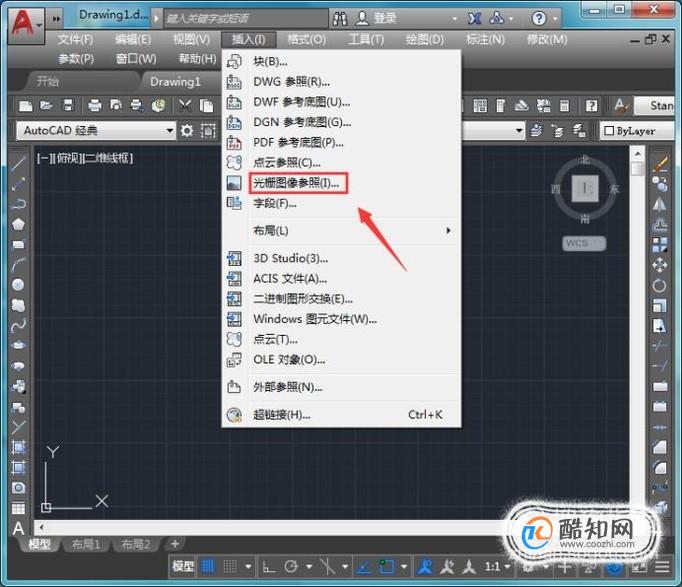Image resolution: width=682 pixels, height=587 pixels.
Task: Open the snap mode dropdown arrow
Action: pyautogui.click(x=248, y=567)
